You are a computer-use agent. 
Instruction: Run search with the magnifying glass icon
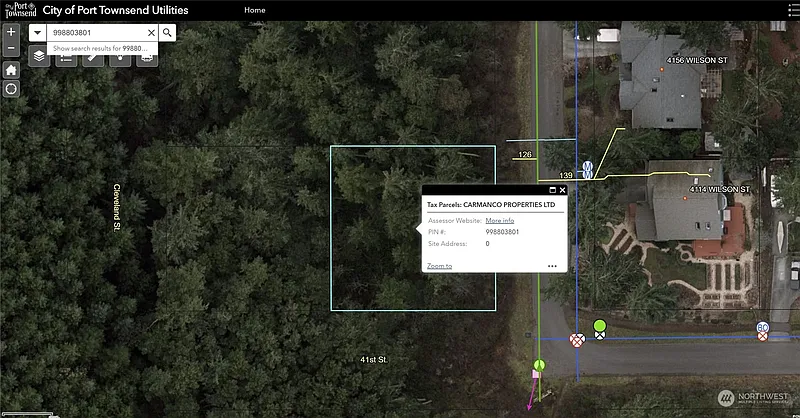(167, 32)
